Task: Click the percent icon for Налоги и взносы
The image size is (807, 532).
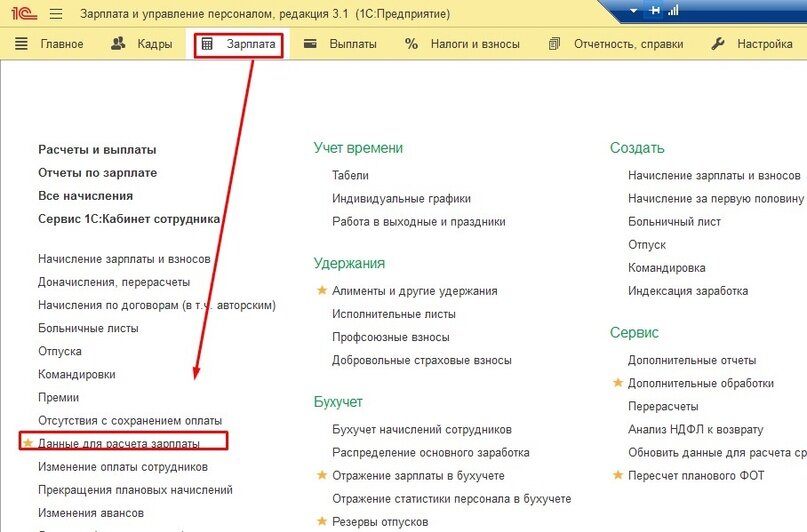Action: [x=411, y=44]
